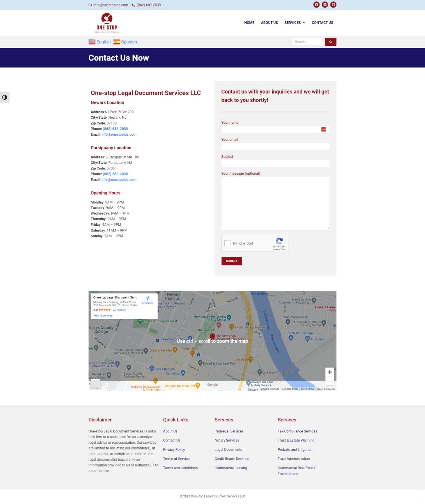This screenshot has height=504, width=425.
Task: Switch language to Spanish
Action: pyautogui.click(x=125, y=42)
